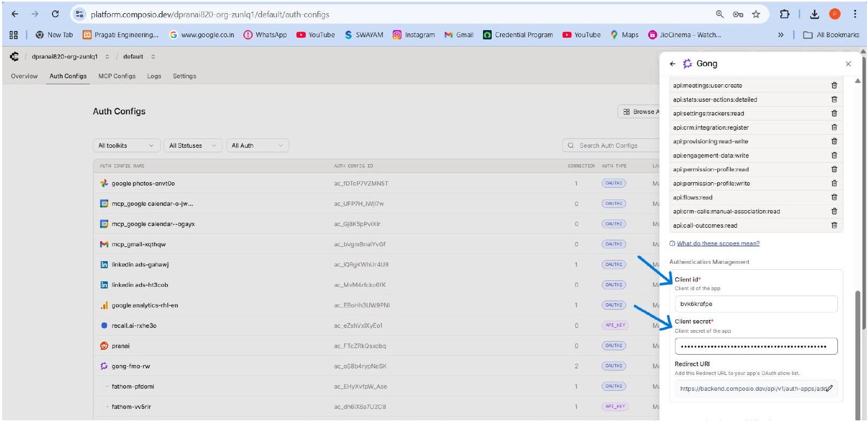Screen dimensions: 868x422
Task: Delete the api:call-outcomes:read scope
Action: [x=834, y=225]
